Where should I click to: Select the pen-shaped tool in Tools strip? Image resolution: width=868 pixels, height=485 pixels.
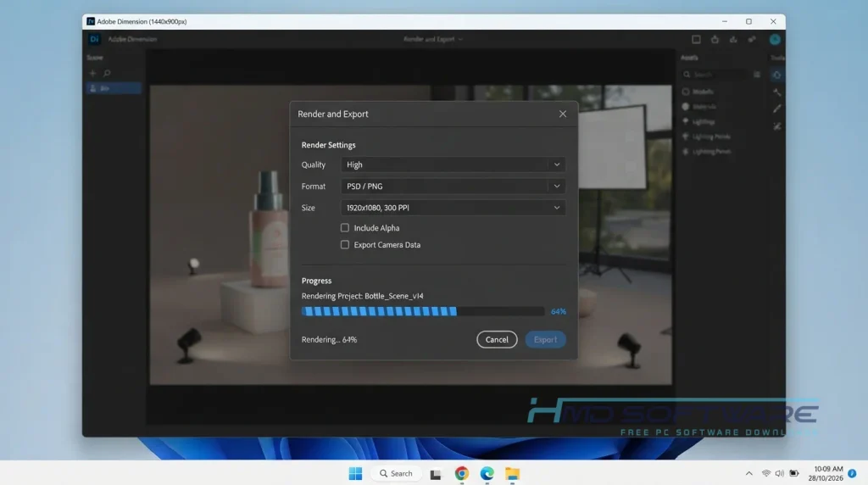click(x=777, y=109)
